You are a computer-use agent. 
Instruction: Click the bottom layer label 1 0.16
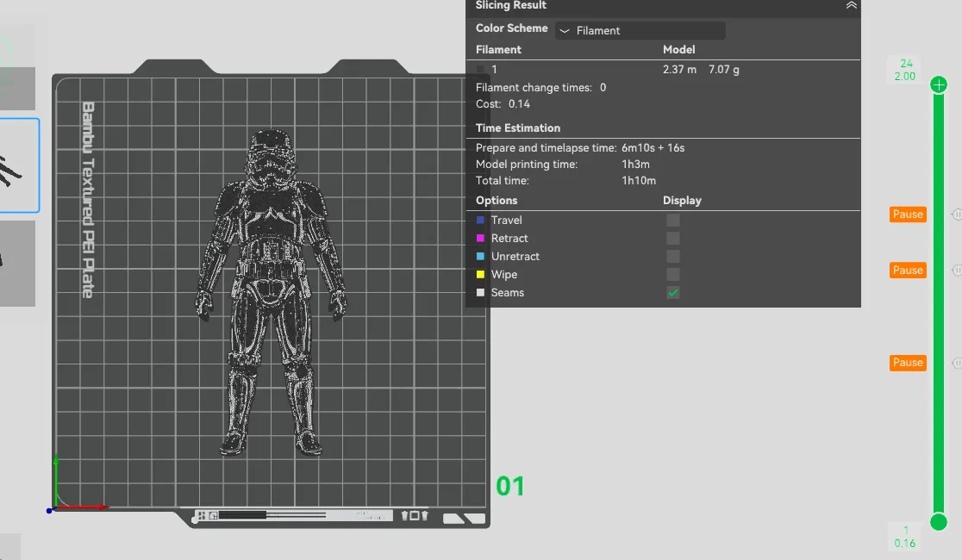(905, 537)
